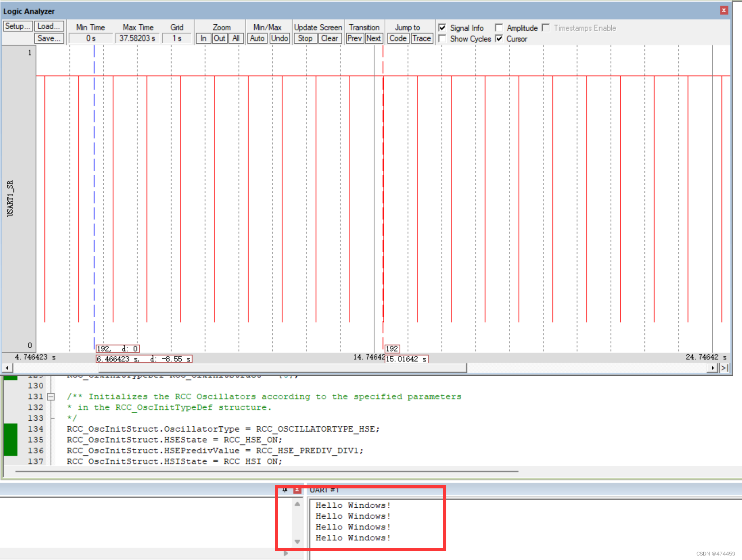Jump to Code from current cursor
Image resolution: width=742 pixels, height=560 pixels.
398,38
